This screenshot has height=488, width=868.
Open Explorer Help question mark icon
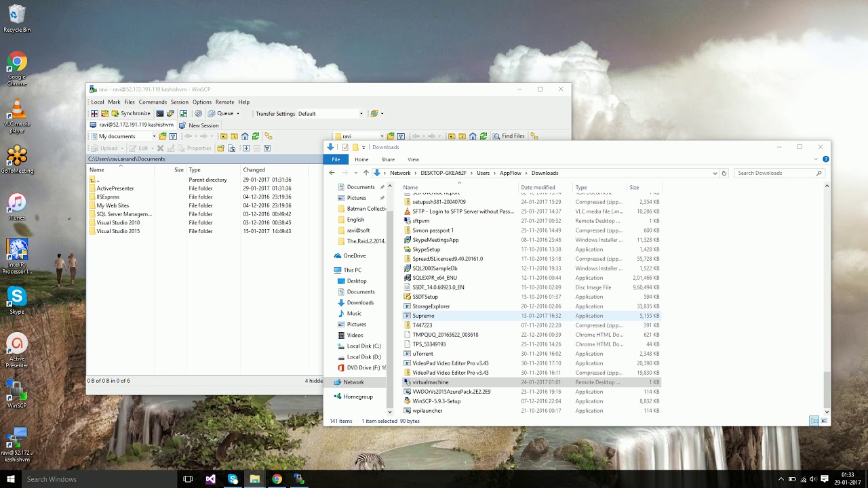(826, 159)
